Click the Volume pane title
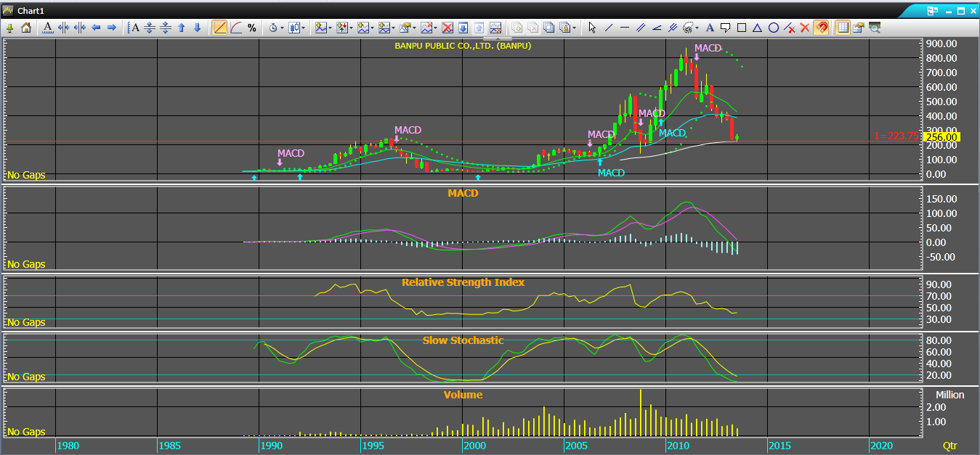This screenshot has height=455, width=980. pos(463,395)
